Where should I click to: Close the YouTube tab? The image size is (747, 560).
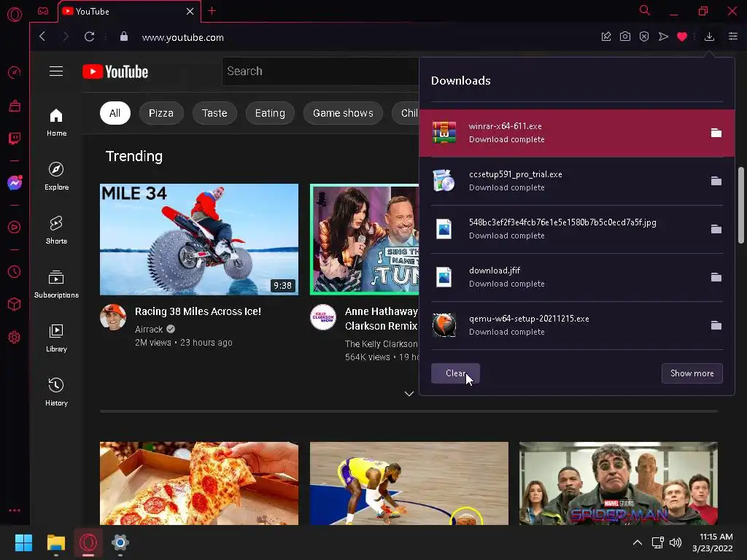[x=190, y=11]
